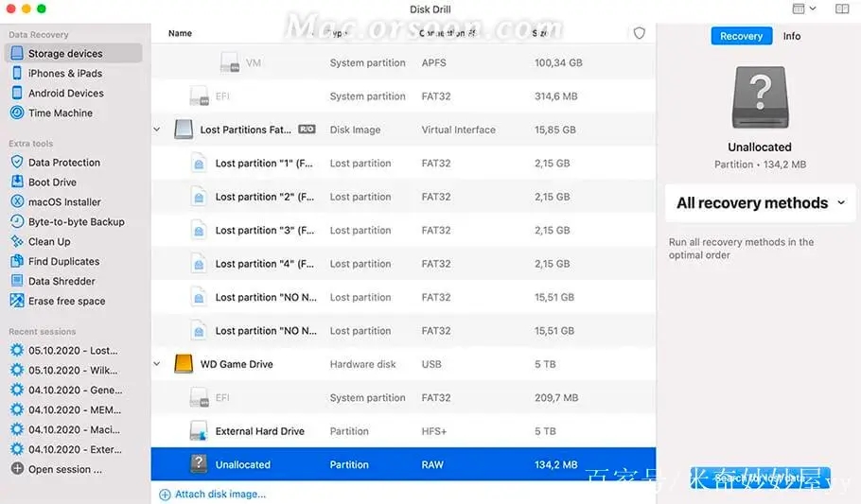Click the 15,85 GB size cell
The image size is (861, 504).
tap(554, 130)
